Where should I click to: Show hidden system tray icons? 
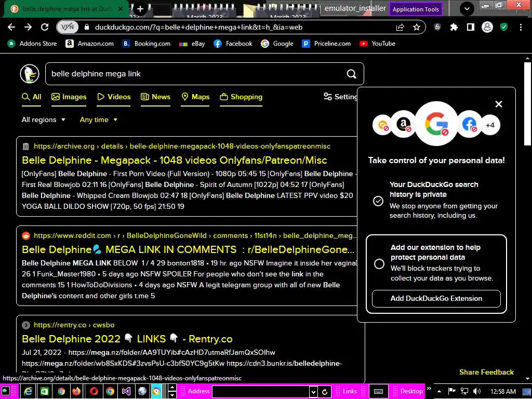(439, 392)
